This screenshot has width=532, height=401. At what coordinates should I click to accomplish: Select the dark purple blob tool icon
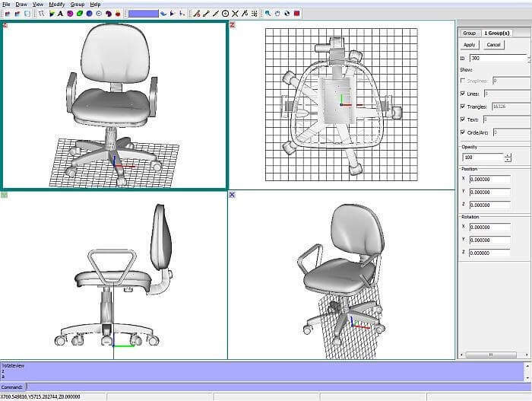tap(109, 14)
